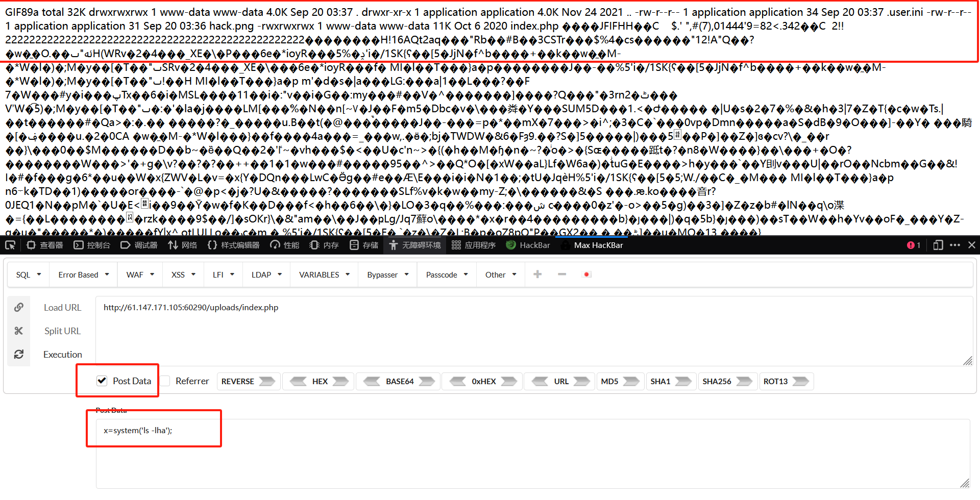This screenshot has width=980, height=500.
Task: Click the BASE64 encode right arrow
Action: [427, 381]
